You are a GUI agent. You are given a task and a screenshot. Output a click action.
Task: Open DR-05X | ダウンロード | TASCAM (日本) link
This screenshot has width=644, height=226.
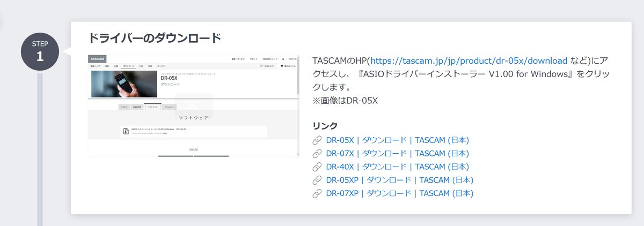click(398, 140)
